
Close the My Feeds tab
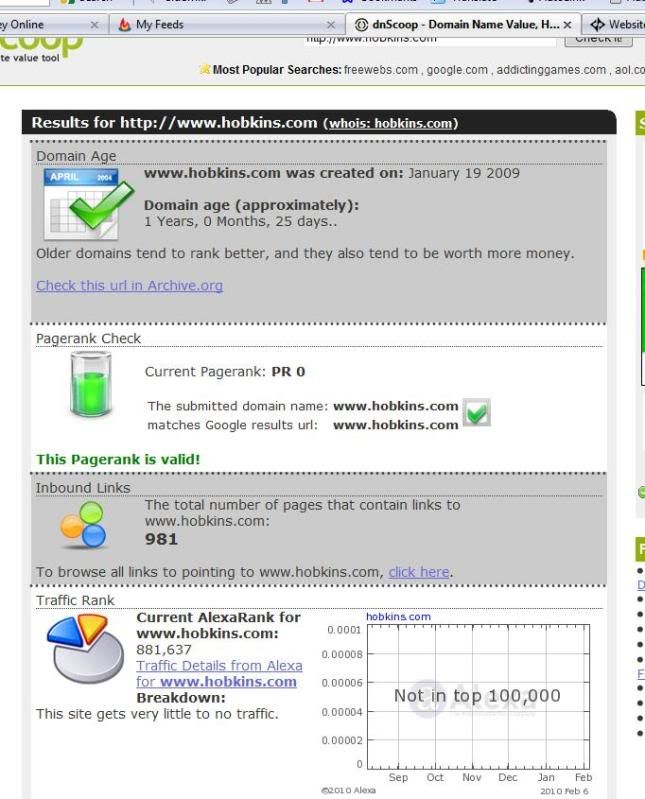[331, 24]
